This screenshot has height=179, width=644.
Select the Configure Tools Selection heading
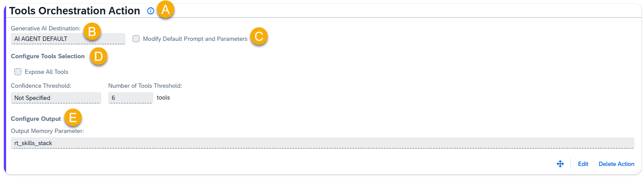tap(48, 56)
